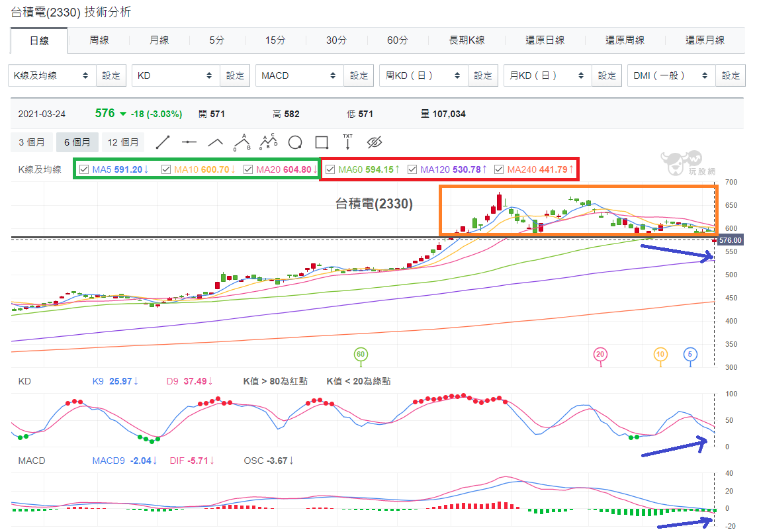Open the DMI (一般) indicator dropdown
The image size is (757, 532).
coord(672,76)
